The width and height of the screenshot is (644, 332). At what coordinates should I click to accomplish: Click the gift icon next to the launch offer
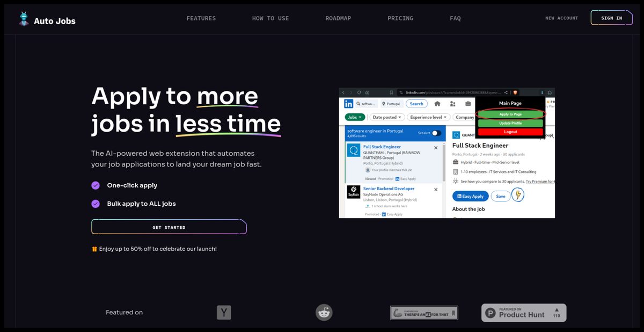tap(94, 249)
